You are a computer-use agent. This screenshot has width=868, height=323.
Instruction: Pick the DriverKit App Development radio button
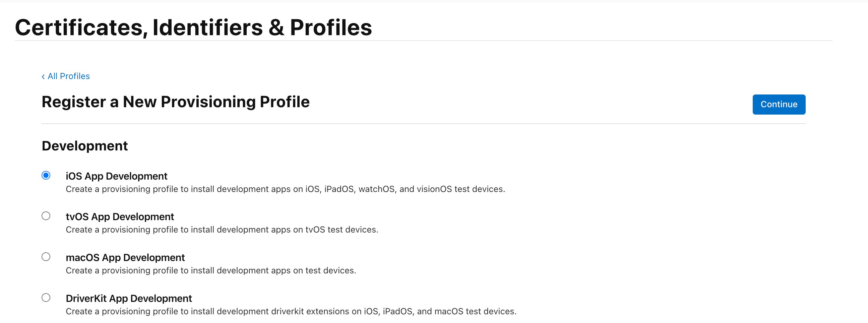pyautogui.click(x=46, y=298)
